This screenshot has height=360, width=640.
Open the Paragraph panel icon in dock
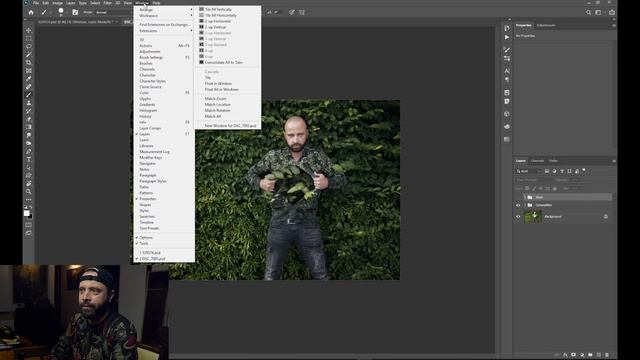[507, 80]
